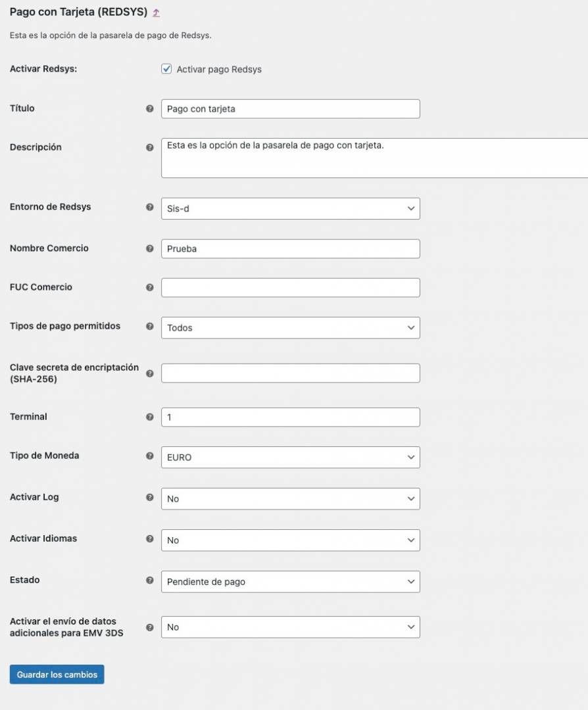Screen dimensions: 588x710
Task: Click into the Clave secreta SHA-256 field
Action: pos(290,373)
